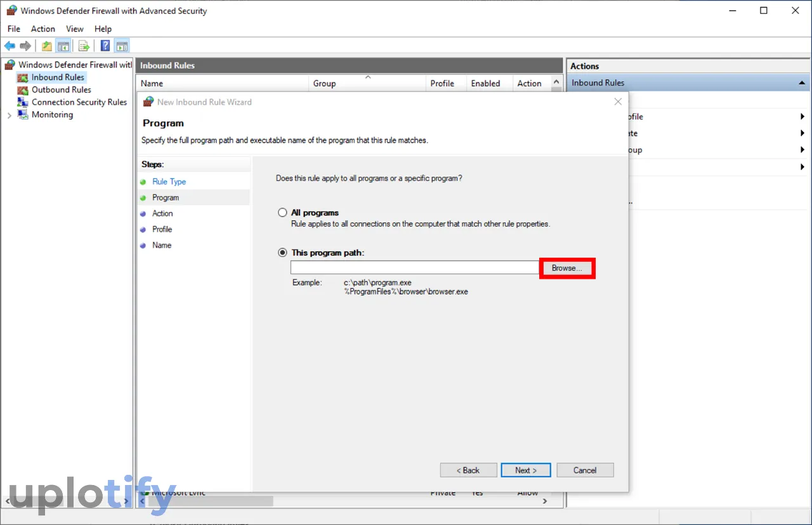
Task: Click the Profile step in wizard steps
Action: (162, 229)
